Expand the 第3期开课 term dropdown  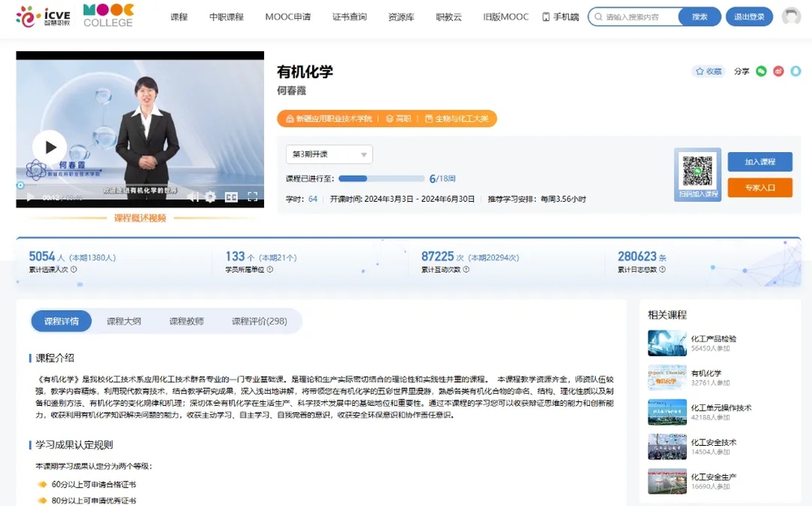329,155
